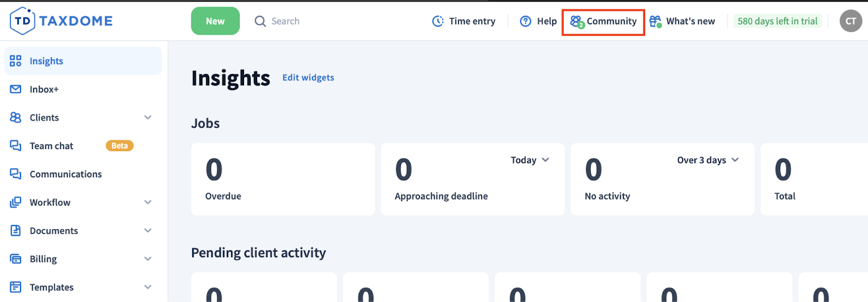Click the What's new gift icon
868x302 pixels.
655,21
